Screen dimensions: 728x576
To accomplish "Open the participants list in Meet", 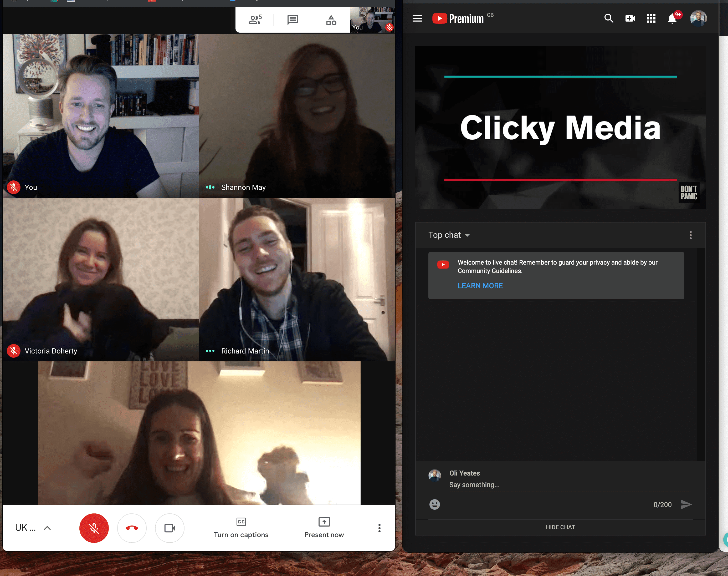I will click(x=255, y=20).
